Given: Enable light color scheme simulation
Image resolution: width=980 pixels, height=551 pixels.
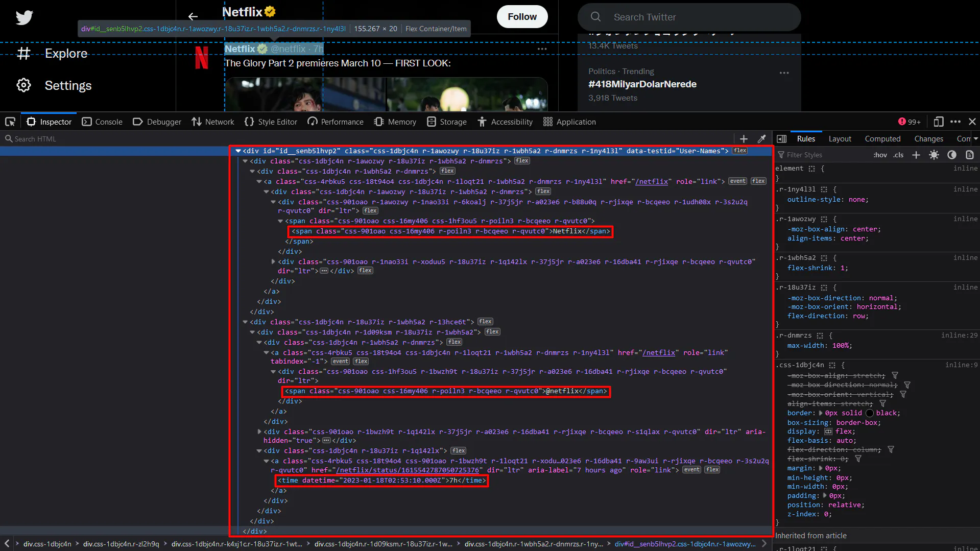Looking at the screenshot, I should (x=934, y=155).
